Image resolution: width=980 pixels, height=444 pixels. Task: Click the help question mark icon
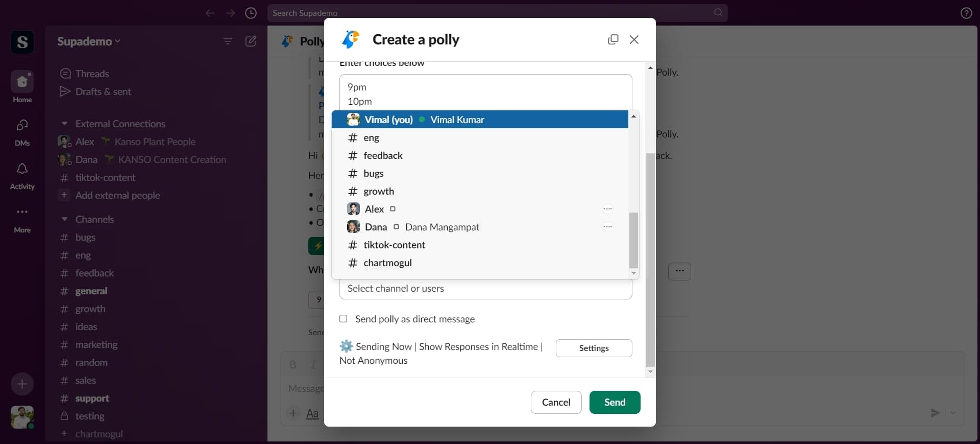(966, 13)
